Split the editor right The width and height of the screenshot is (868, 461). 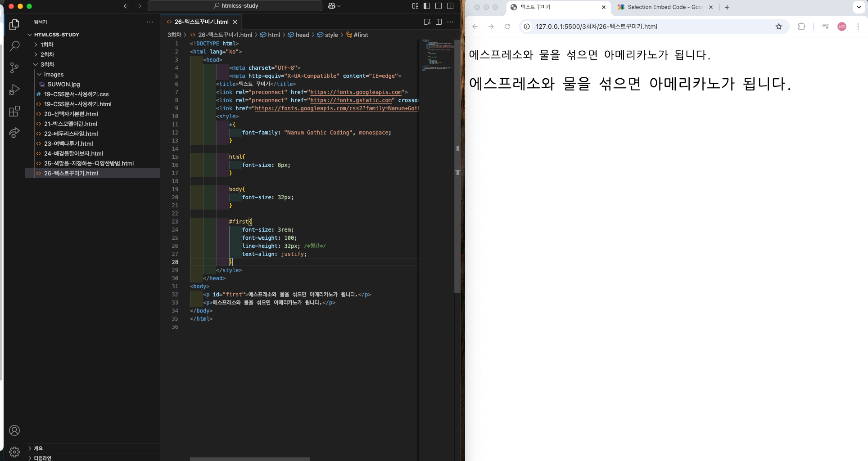439,22
